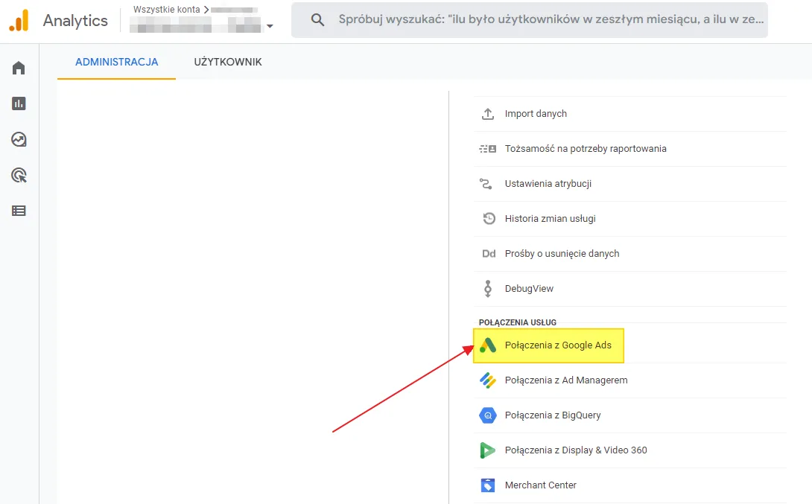
Task: Click the Merchant Center icon
Action: [488, 485]
